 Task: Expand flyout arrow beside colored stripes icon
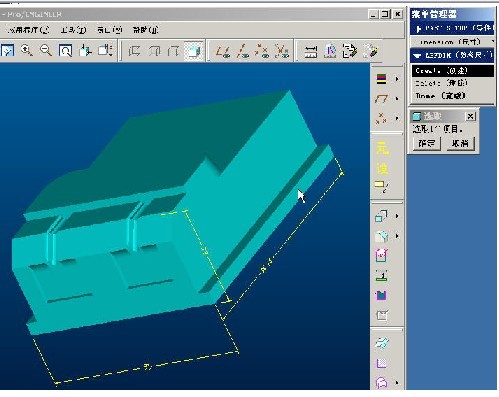pyautogui.click(x=397, y=79)
